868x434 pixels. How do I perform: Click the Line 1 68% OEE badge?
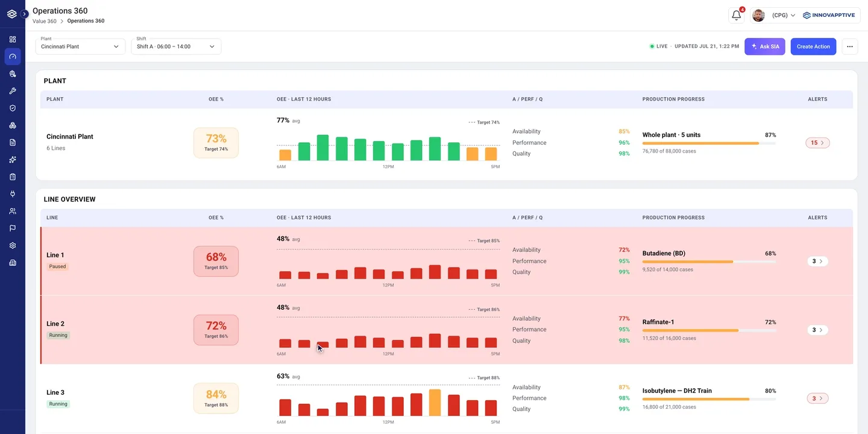pyautogui.click(x=216, y=261)
